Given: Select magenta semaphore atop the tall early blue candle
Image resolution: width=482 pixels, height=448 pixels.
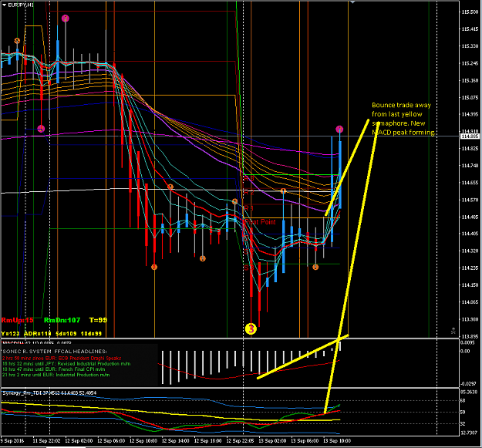Looking at the screenshot, I should click(66, 19).
